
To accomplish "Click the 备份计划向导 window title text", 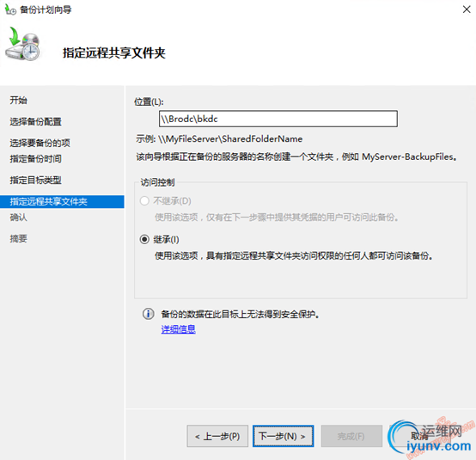I will point(46,9).
